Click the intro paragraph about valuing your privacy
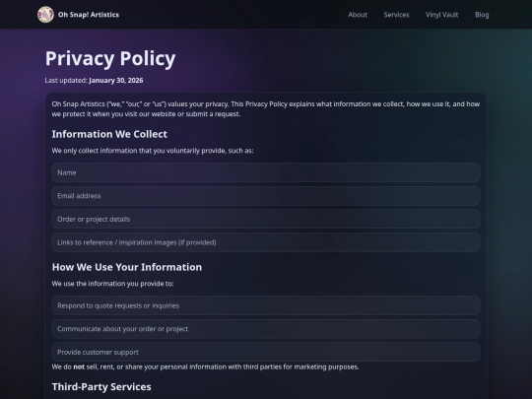The width and height of the screenshot is (532, 399). tap(266, 109)
